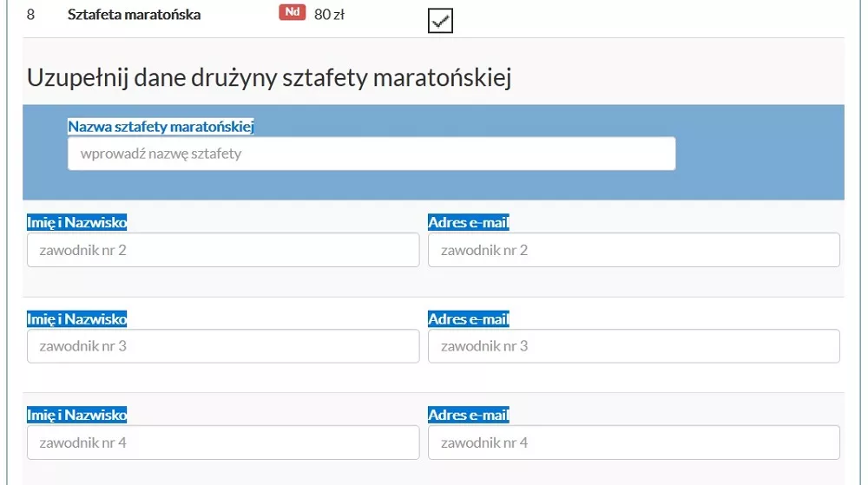Focus the relay team name input field

coord(372,154)
